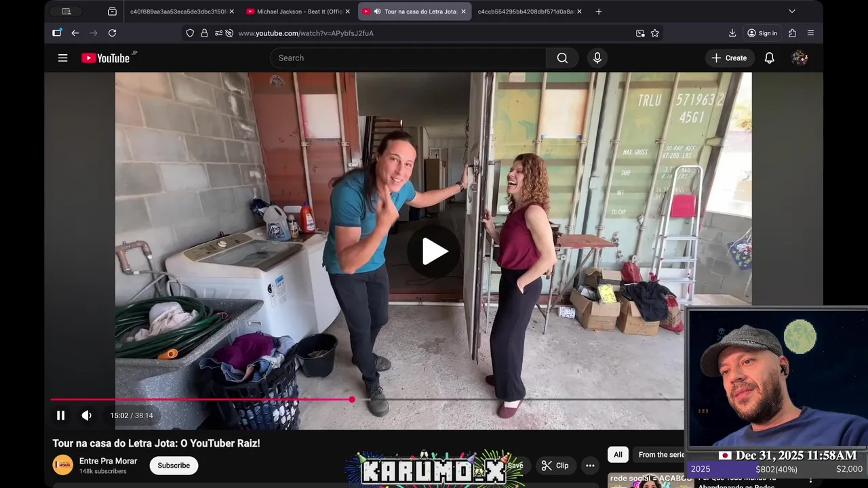Open Entre Pra Morar channel avatar
Image resolution: width=868 pixels, height=488 pixels.
[62, 465]
